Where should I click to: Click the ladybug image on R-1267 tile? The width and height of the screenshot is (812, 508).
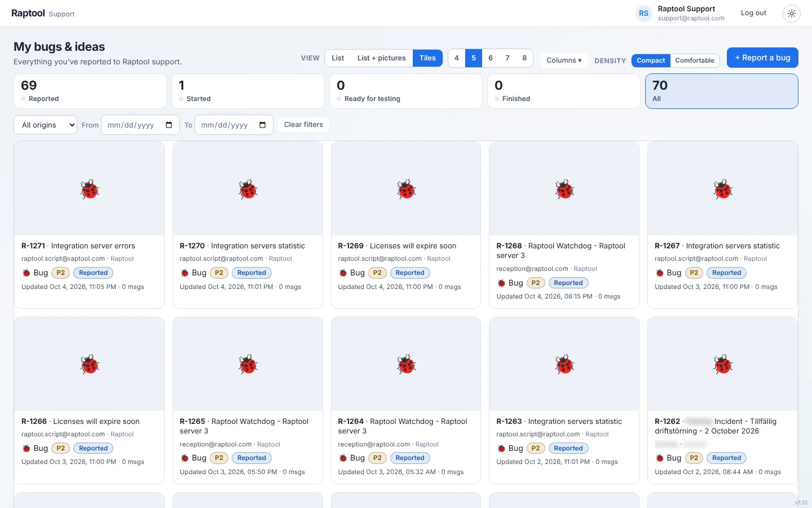(723, 189)
